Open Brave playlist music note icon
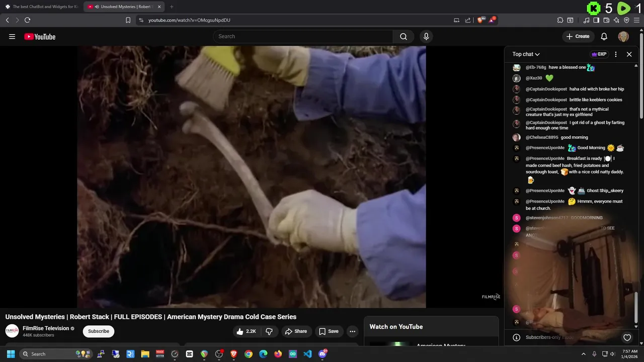 pos(586,20)
